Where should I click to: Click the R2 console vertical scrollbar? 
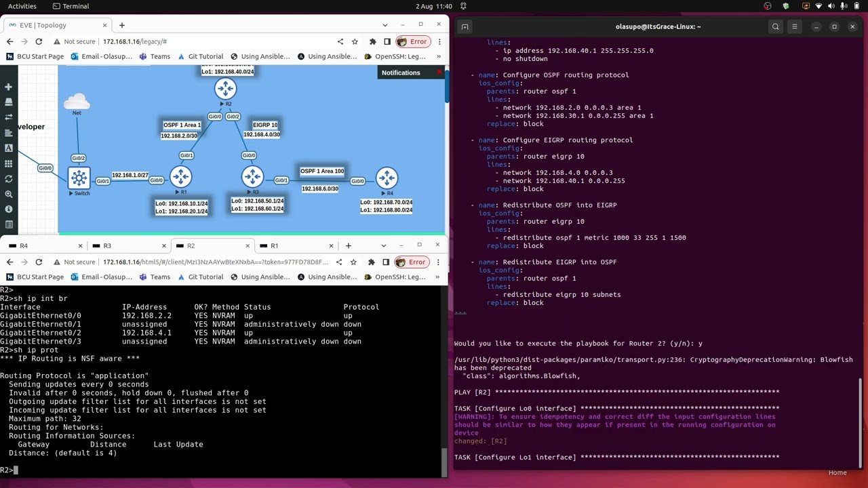(445, 461)
